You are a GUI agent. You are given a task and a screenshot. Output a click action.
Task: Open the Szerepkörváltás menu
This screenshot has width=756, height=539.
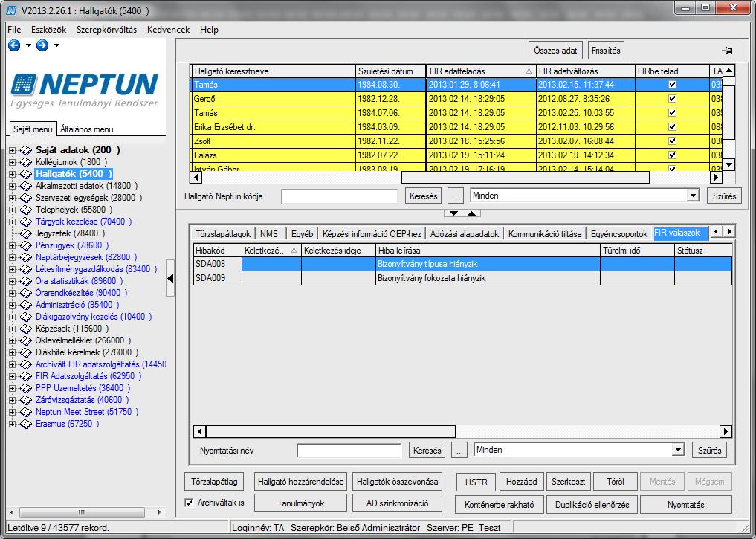pyautogui.click(x=106, y=30)
